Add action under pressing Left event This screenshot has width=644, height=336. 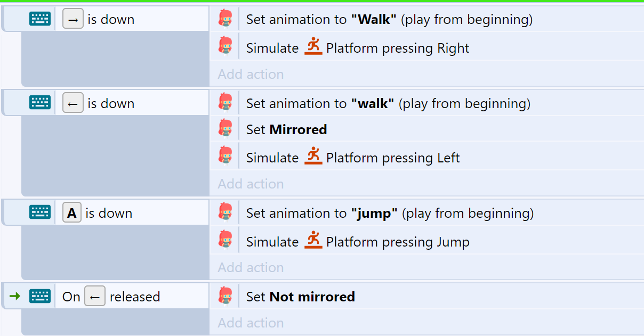pyautogui.click(x=251, y=184)
